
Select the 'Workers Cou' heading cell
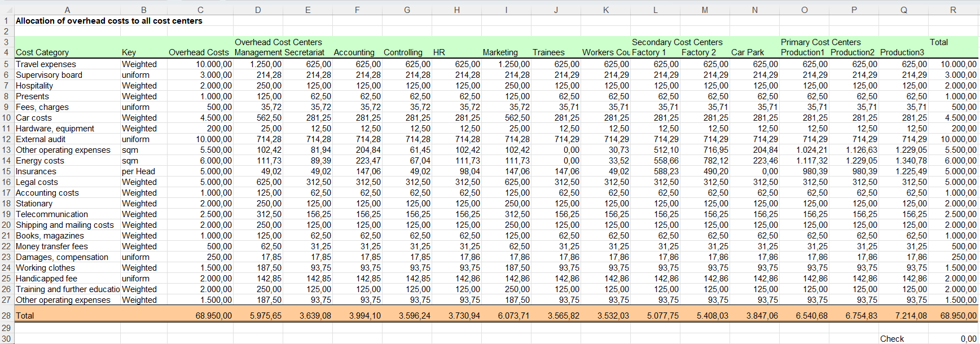[606, 52]
